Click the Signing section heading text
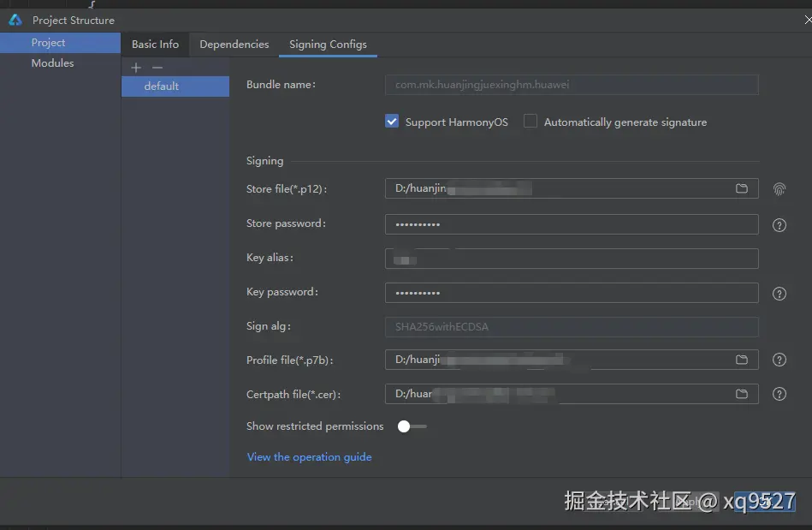This screenshot has height=530, width=812. pos(264,161)
